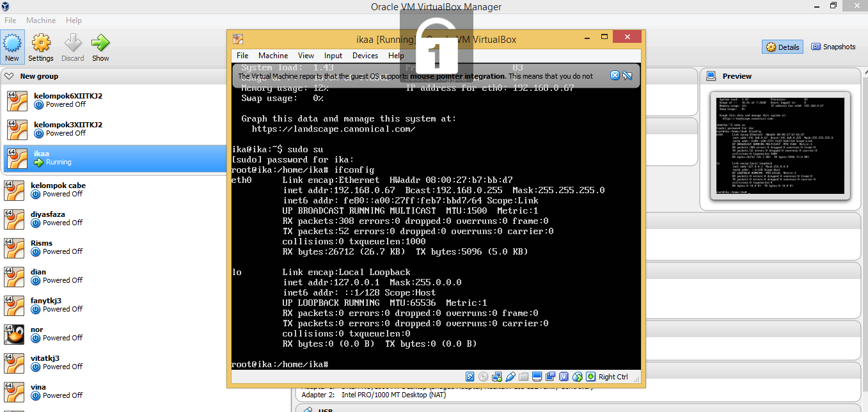Open Input menu in ikaa VM window
This screenshot has width=868, height=412.
coord(333,56)
